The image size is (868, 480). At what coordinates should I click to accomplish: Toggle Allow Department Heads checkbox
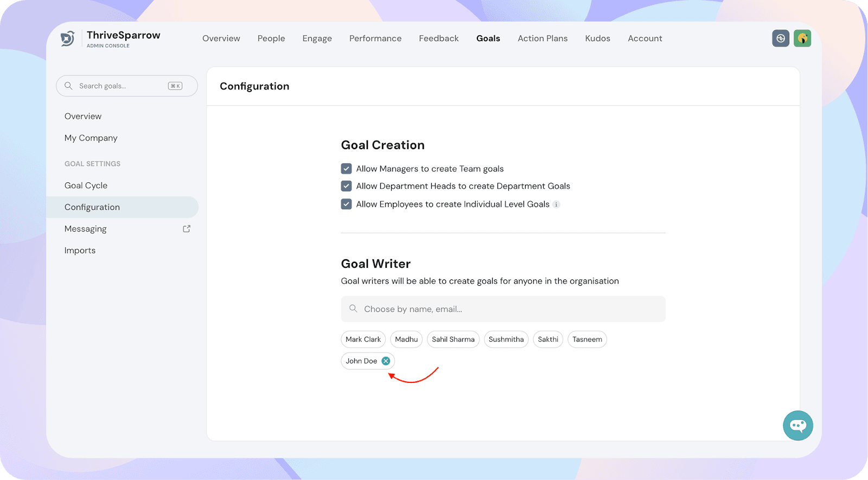click(346, 186)
